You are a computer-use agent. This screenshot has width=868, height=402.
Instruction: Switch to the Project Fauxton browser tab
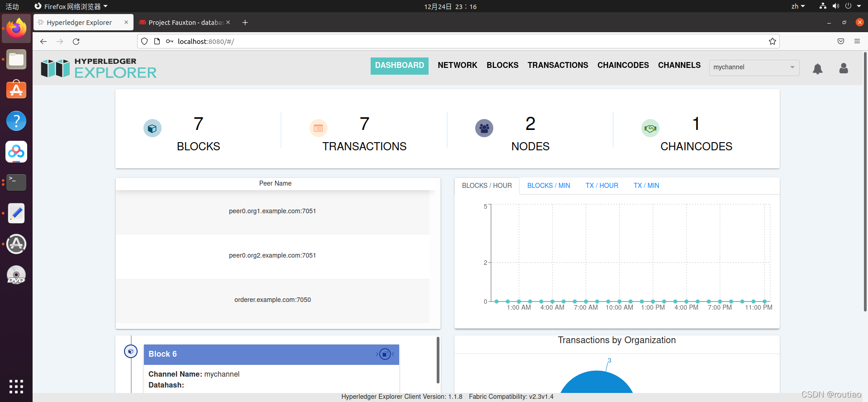(x=185, y=22)
